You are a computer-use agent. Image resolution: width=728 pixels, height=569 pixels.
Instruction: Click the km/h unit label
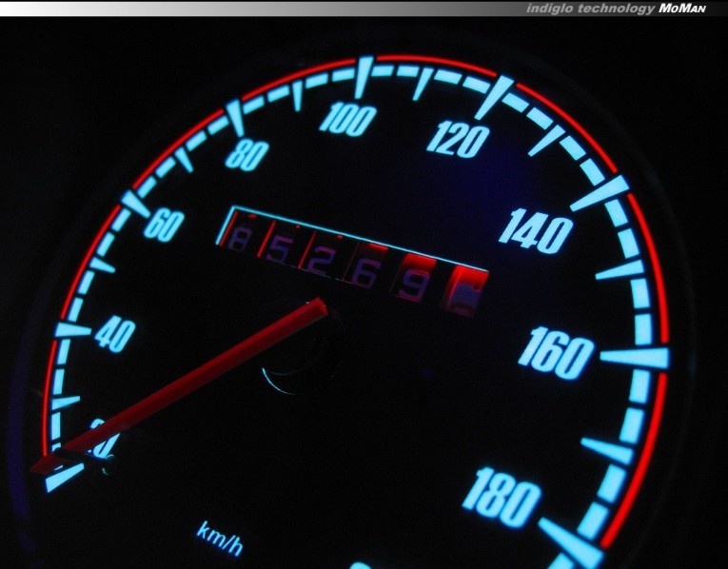pyautogui.click(x=220, y=539)
